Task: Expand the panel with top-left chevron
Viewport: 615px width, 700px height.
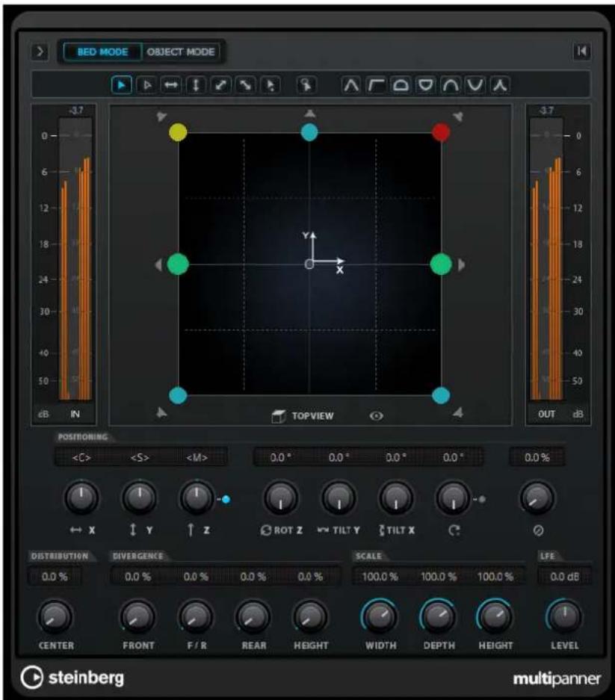Action: [x=40, y=52]
